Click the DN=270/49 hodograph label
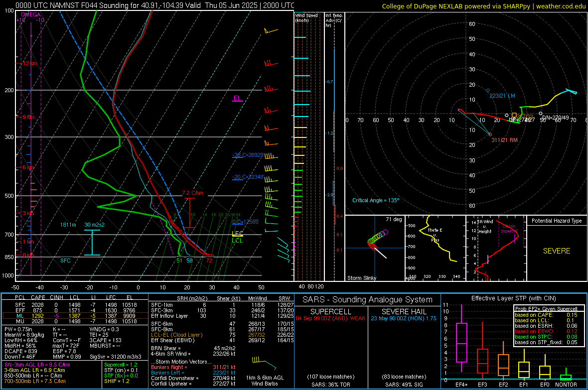588x390 pixels. coord(556,118)
